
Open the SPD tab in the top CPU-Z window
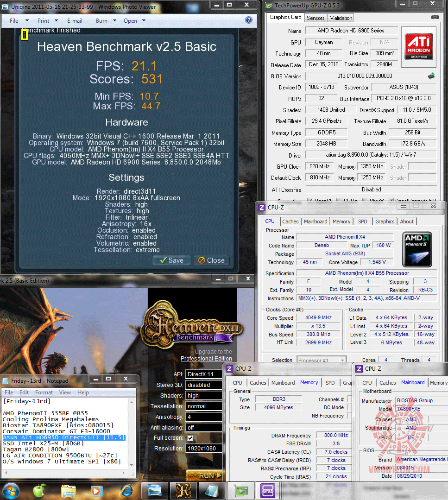coord(362,222)
